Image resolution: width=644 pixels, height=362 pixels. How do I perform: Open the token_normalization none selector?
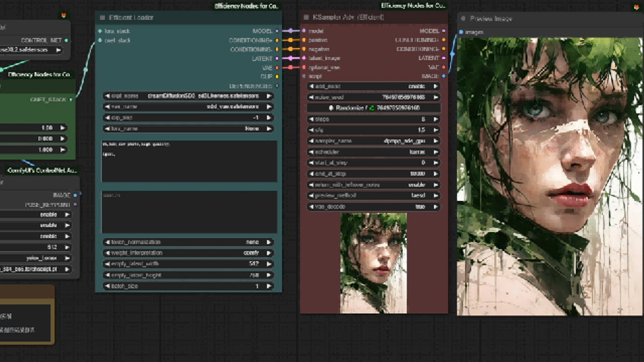click(188, 242)
